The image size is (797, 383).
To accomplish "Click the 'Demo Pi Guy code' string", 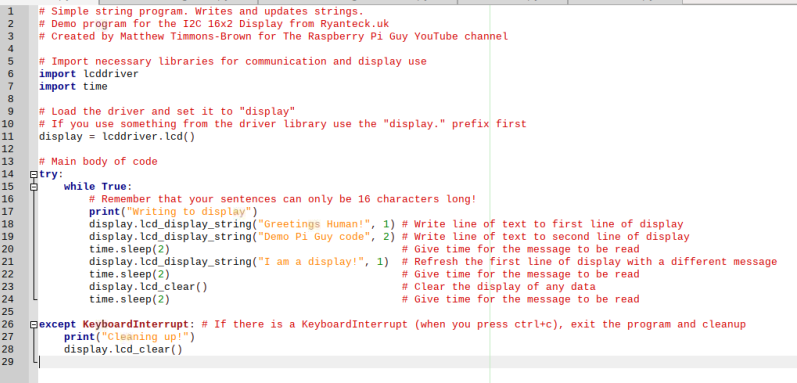I will [x=314, y=237].
